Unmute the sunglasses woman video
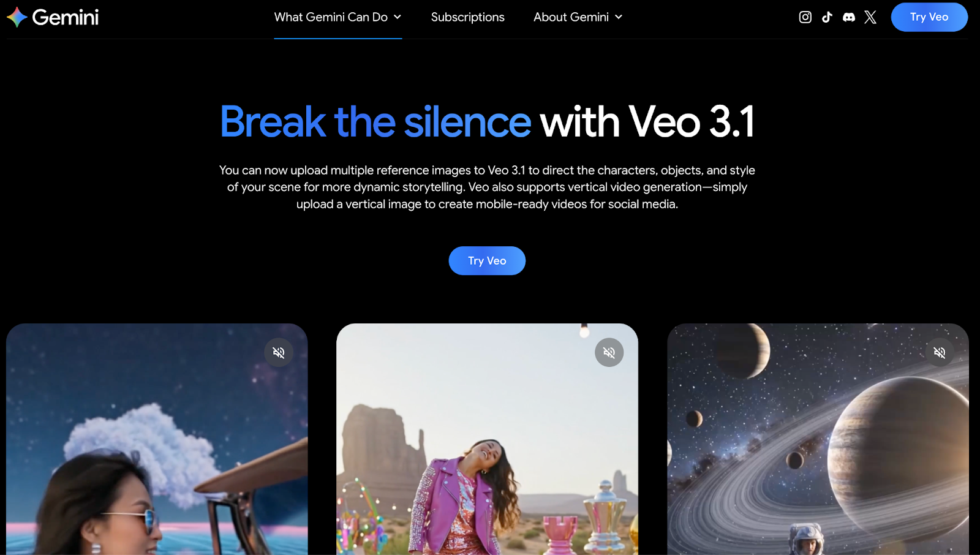The width and height of the screenshot is (980, 555). click(x=279, y=352)
